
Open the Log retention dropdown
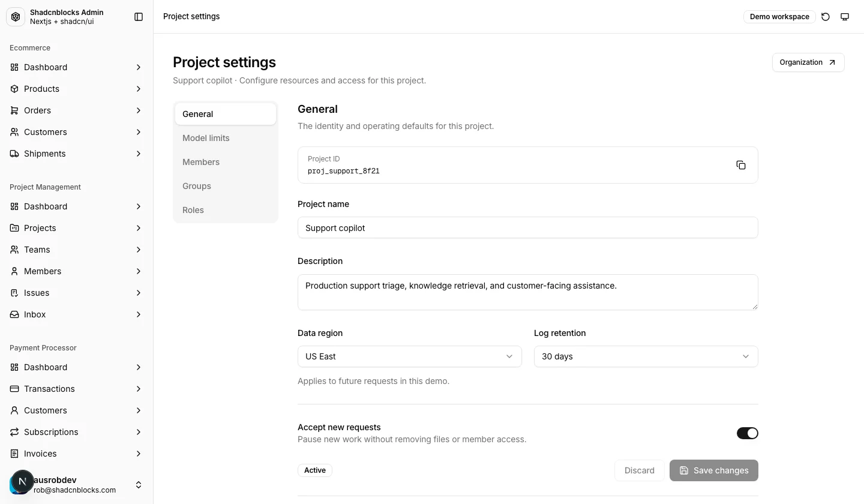[646, 356]
